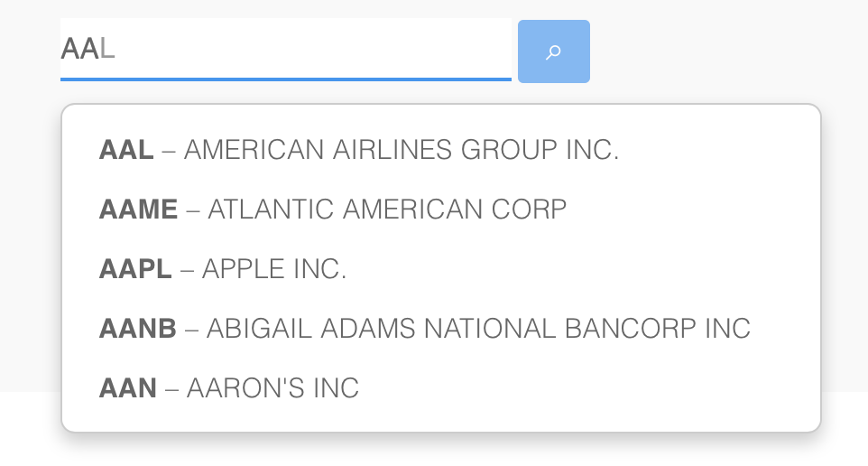
Task: Focus the ticker search input field
Action: tap(285, 49)
